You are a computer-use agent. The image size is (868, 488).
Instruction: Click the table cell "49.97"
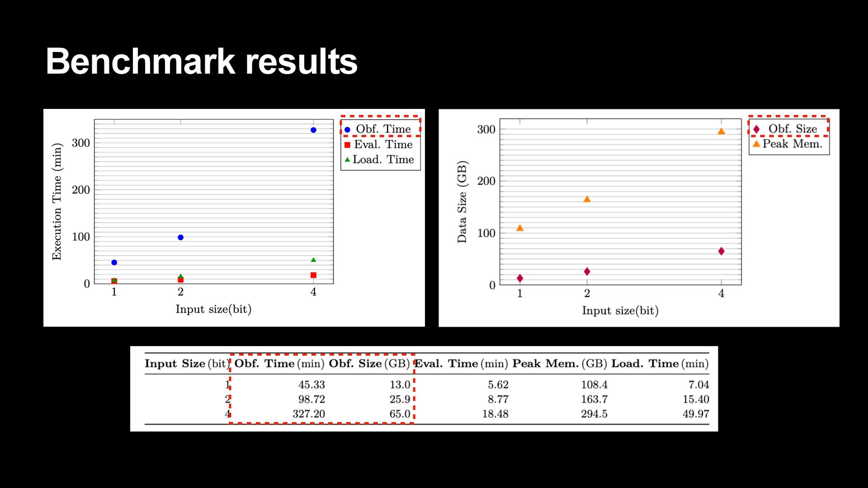pyautogui.click(x=696, y=414)
